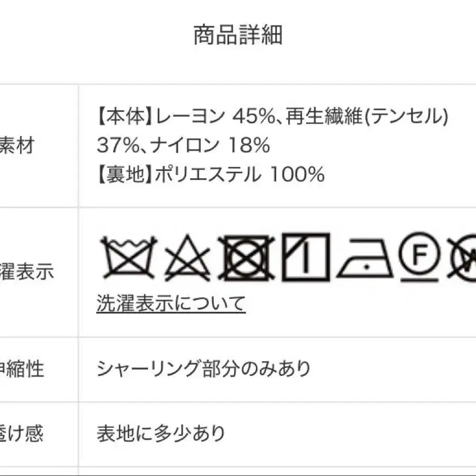Click the 商品詳細 heading
This screenshot has height=476, width=476.
(238, 35)
